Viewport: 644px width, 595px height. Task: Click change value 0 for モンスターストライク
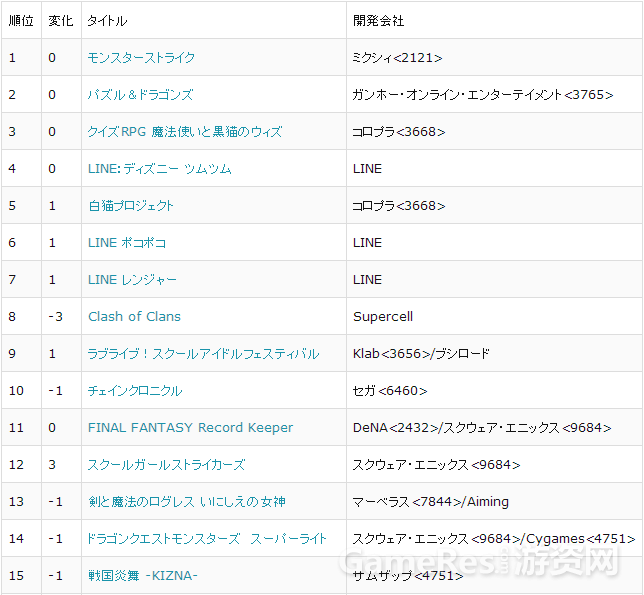(52, 57)
